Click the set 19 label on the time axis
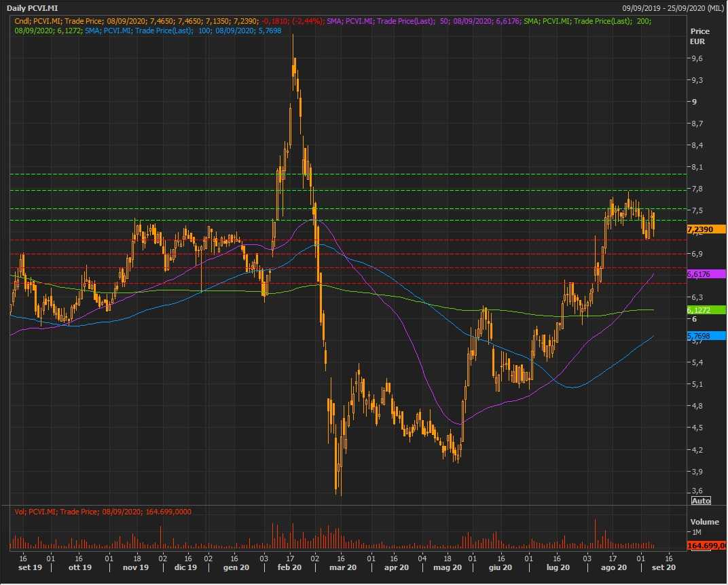Image resolution: width=728 pixels, height=585 pixels. tap(30, 567)
